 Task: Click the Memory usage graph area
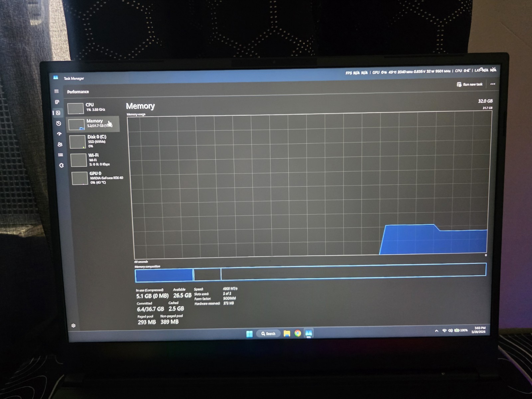pyautogui.click(x=310, y=185)
